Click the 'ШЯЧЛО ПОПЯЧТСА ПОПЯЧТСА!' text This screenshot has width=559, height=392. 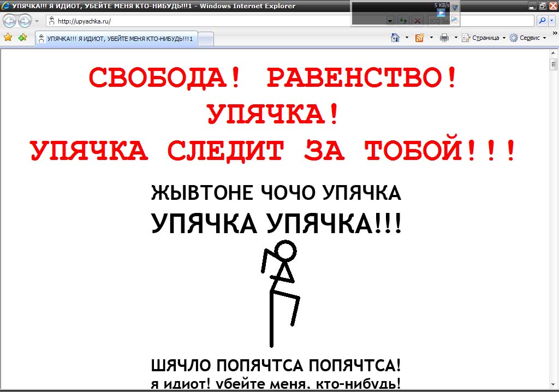(276, 366)
